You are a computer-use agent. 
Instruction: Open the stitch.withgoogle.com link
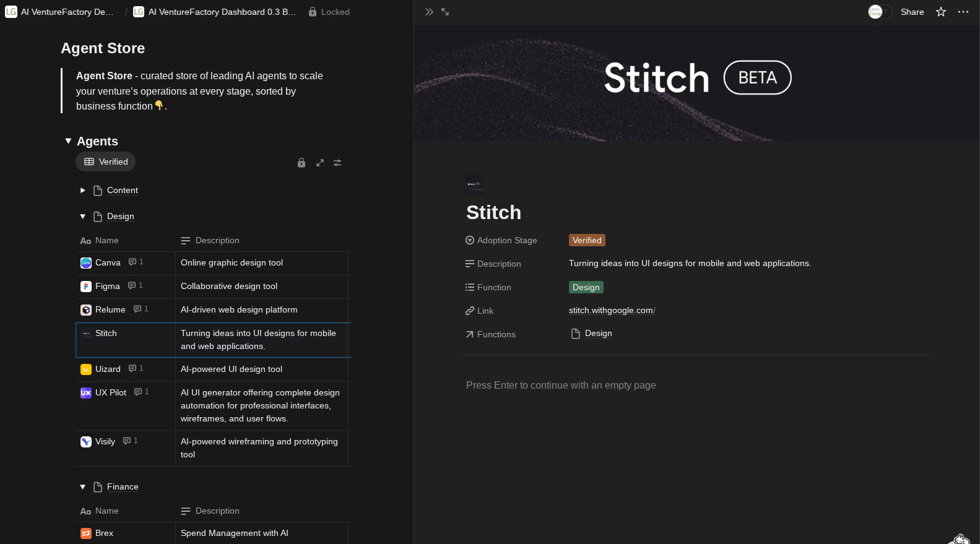click(x=611, y=311)
